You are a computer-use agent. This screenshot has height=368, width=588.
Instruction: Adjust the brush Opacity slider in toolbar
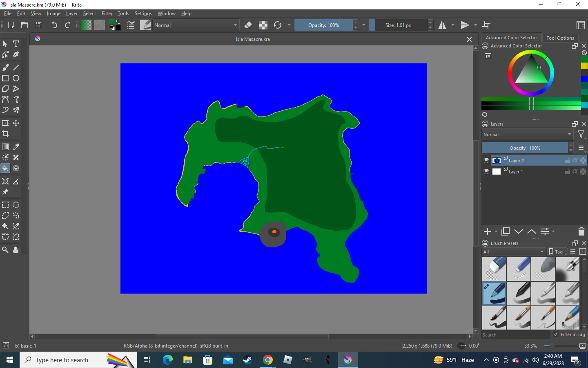tap(323, 25)
